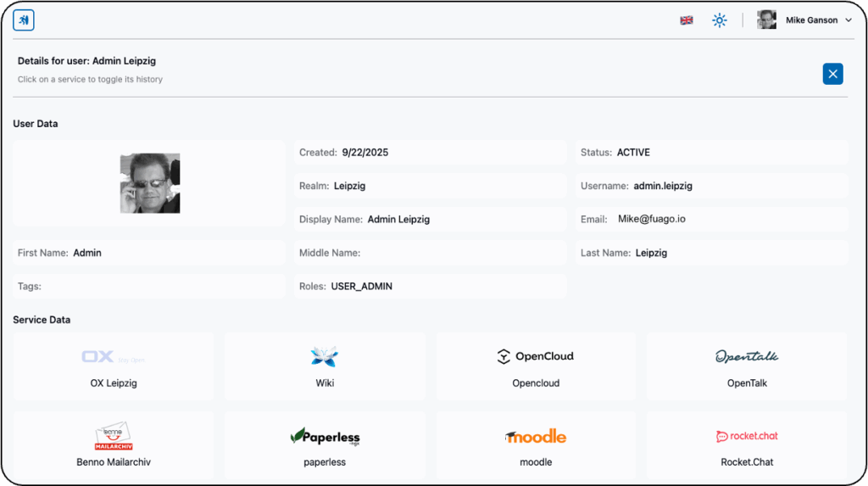Close the user details panel
The height and width of the screenshot is (486, 868).
click(x=832, y=74)
